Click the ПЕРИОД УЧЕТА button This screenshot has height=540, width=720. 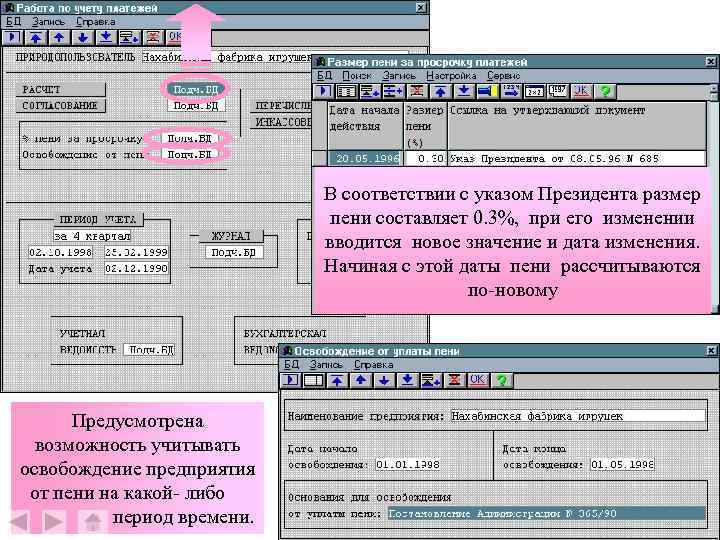click(x=97, y=219)
